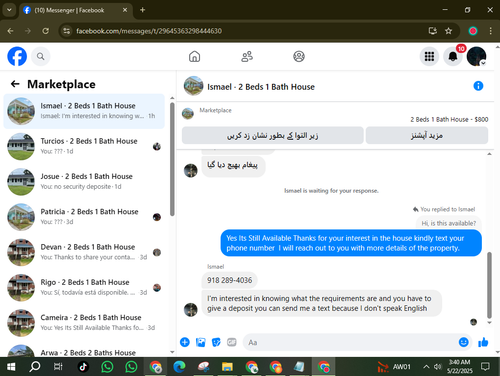Click the phone number message 918 289-4036
Viewport: 500px width, 376px height.
[x=230, y=280]
